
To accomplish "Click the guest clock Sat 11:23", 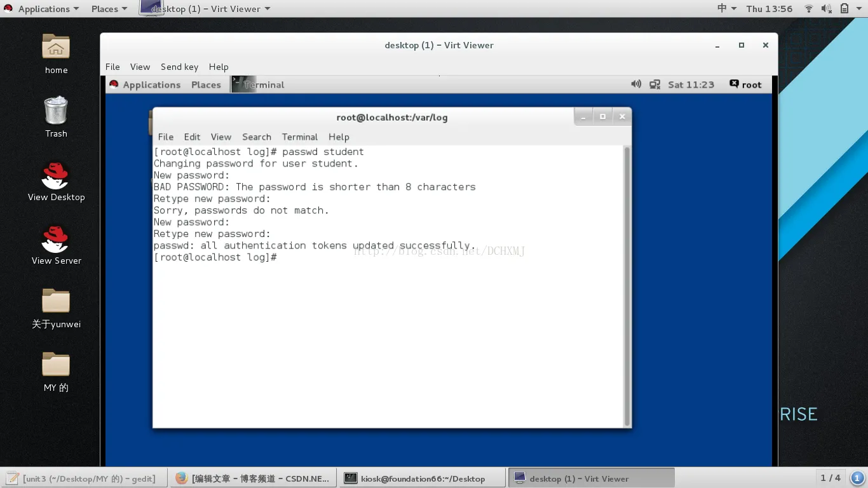I will [x=691, y=85].
